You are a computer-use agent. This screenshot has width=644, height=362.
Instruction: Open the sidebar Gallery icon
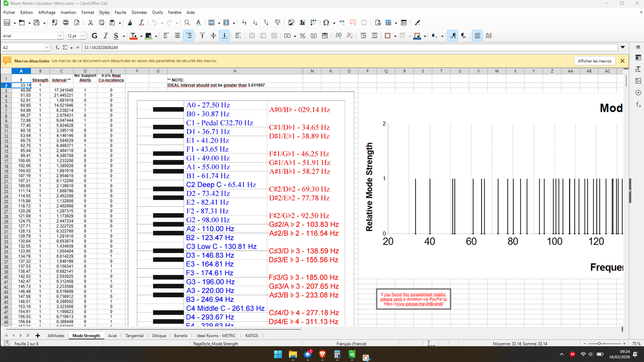(638, 80)
